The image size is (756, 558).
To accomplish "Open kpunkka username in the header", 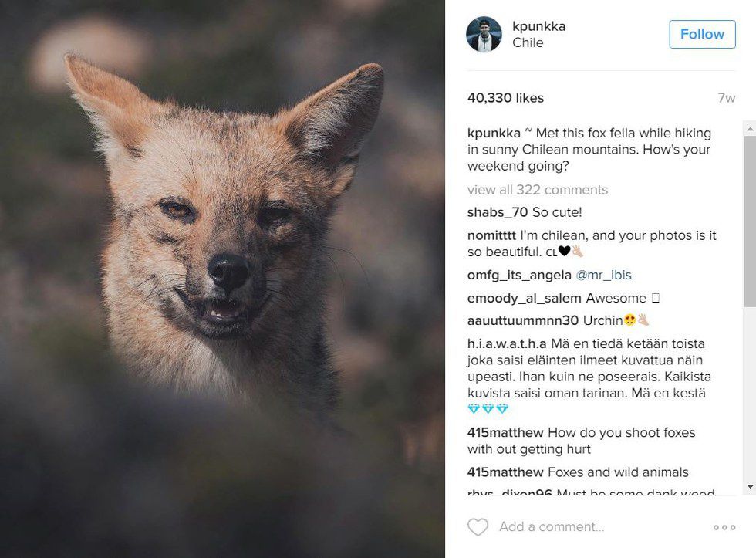I will (x=538, y=26).
